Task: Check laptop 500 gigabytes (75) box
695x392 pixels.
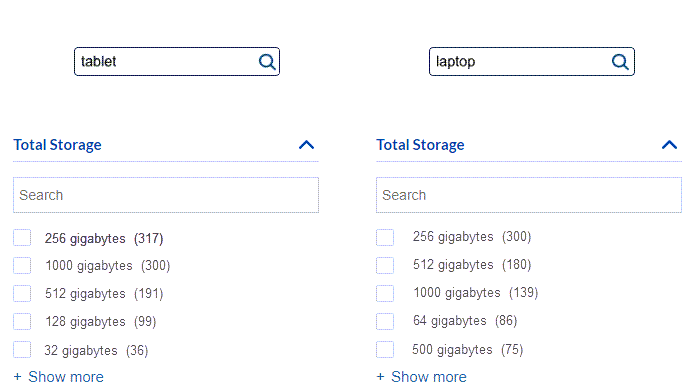Action: (x=385, y=349)
